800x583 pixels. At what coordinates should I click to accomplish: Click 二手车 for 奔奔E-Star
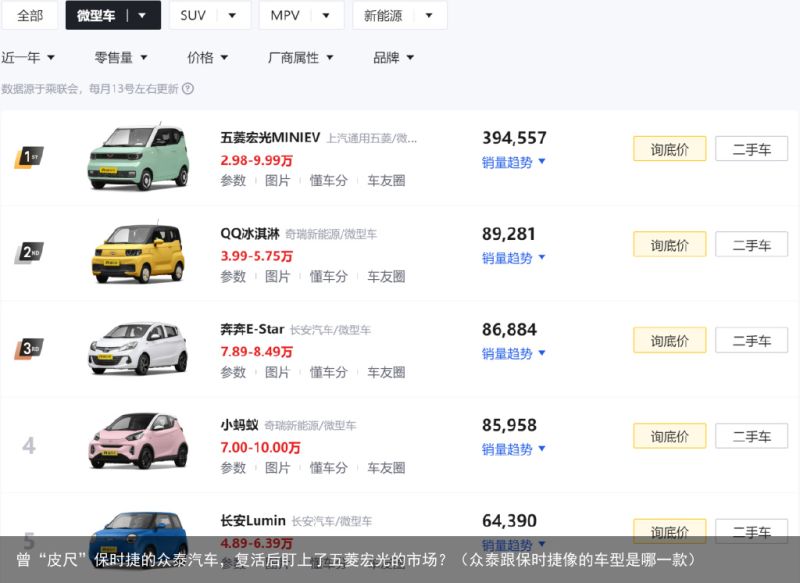pyautogui.click(x=752, y=340)
